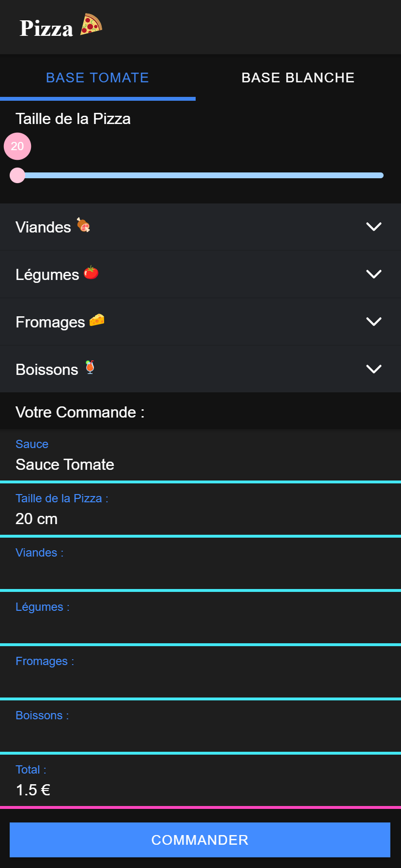Switch to the Base Tomate tab
Viewport: 401px width, 868px height.
click(x=97, y=78)
